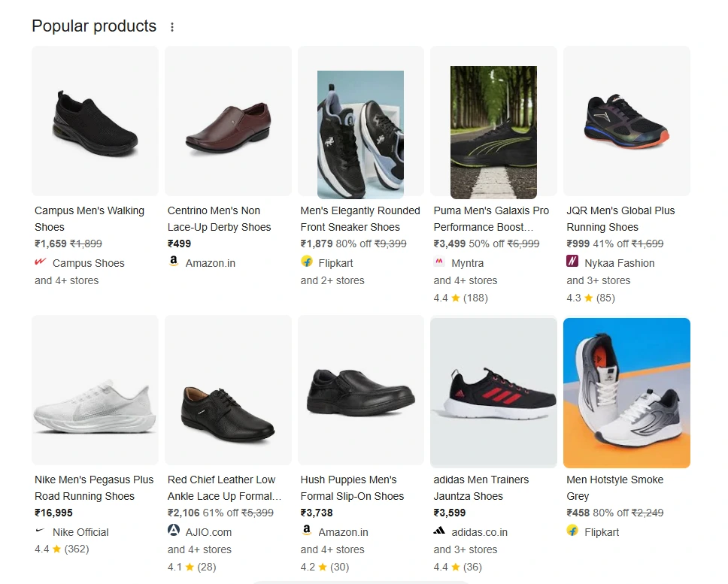Image resolution: width=728 pixels, height=584 pixels.
Task: Open Red Chief Leather Low Ankle title
Action: click(224, 488)
